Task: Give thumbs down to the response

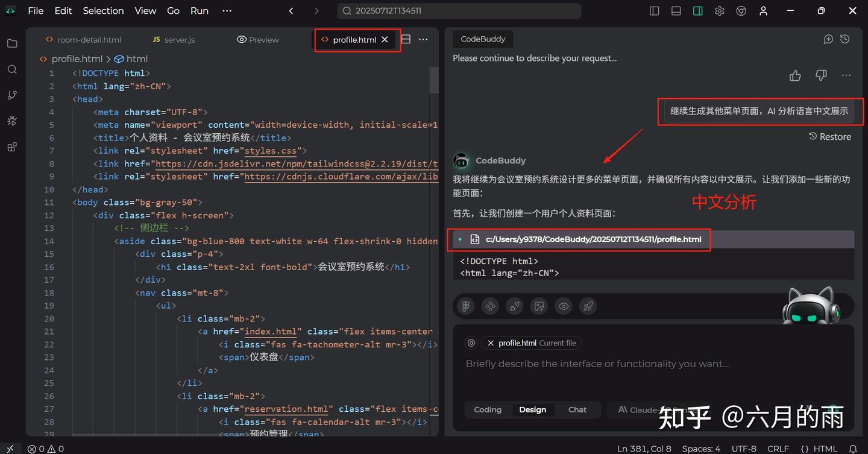Action: pyautogui.click(x=821, y=75)
